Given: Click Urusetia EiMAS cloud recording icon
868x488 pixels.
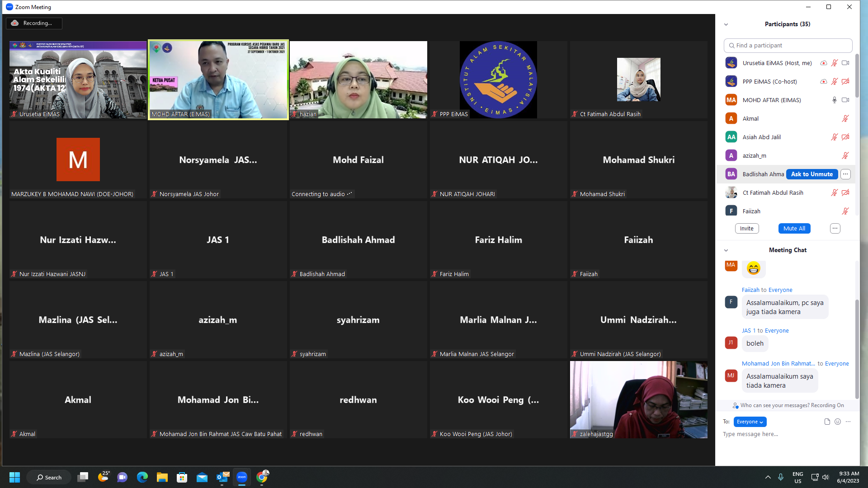Looking at the screenshot, I should 823,63.
